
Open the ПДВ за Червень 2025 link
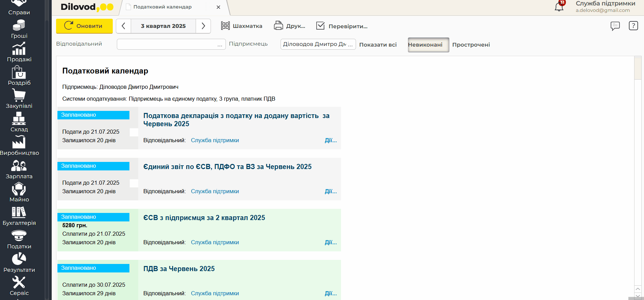[179, 269]
